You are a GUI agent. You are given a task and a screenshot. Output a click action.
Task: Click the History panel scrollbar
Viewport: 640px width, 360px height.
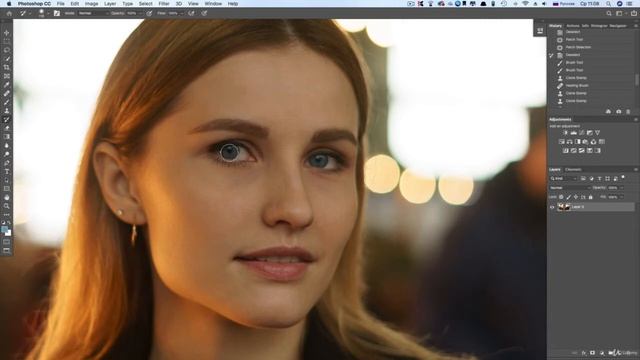click(x=636, y=79)
